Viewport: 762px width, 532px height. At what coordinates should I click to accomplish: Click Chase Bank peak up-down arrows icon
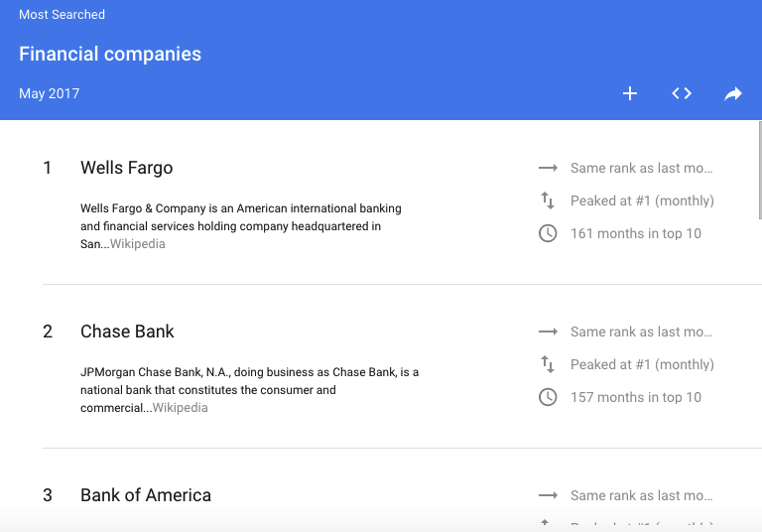pos(548,364)
